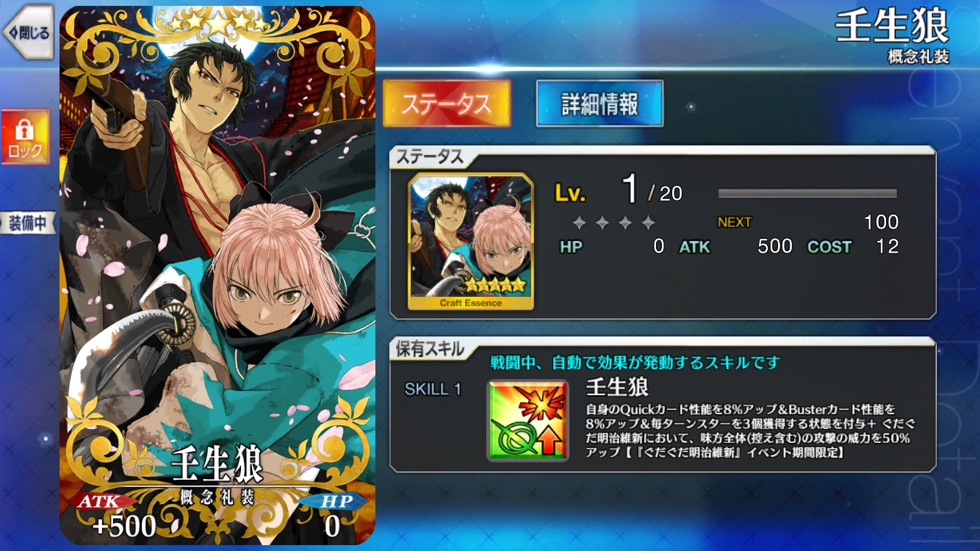This screenshot has height=551, width=980.
Task: Click the 閉じる back arrow button
Action: (26, 32)
